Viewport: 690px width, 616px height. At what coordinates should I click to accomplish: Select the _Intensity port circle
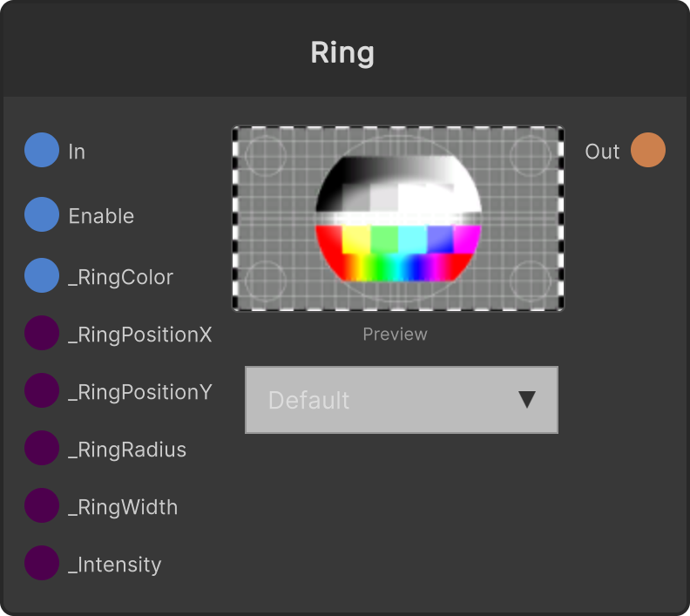coord(42,563)
